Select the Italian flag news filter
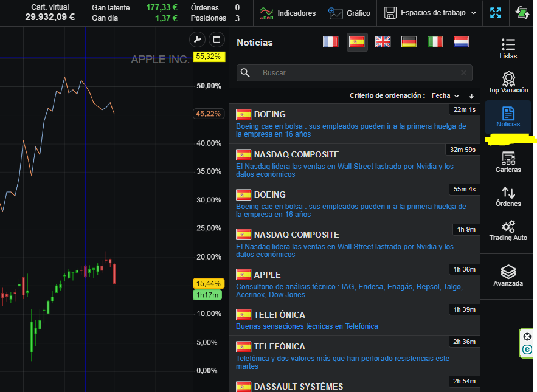The width and height of the screenshot is (537, 392). [x=435, y=42]
